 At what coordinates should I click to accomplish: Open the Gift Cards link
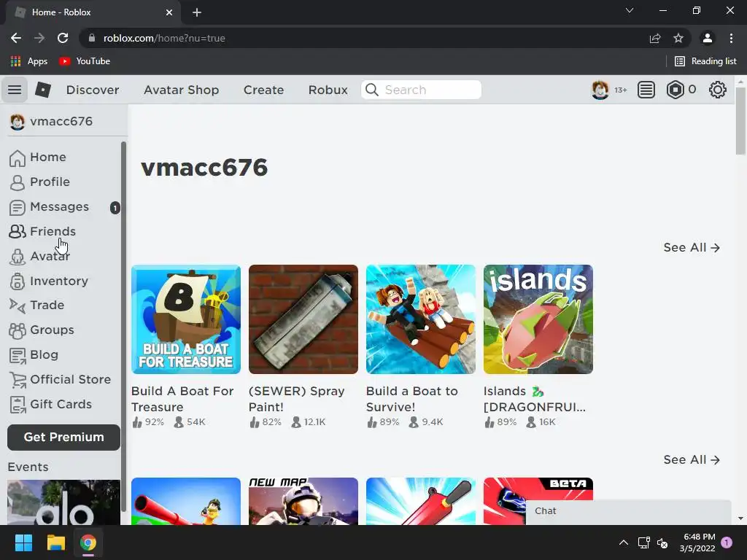pos(61,404)
